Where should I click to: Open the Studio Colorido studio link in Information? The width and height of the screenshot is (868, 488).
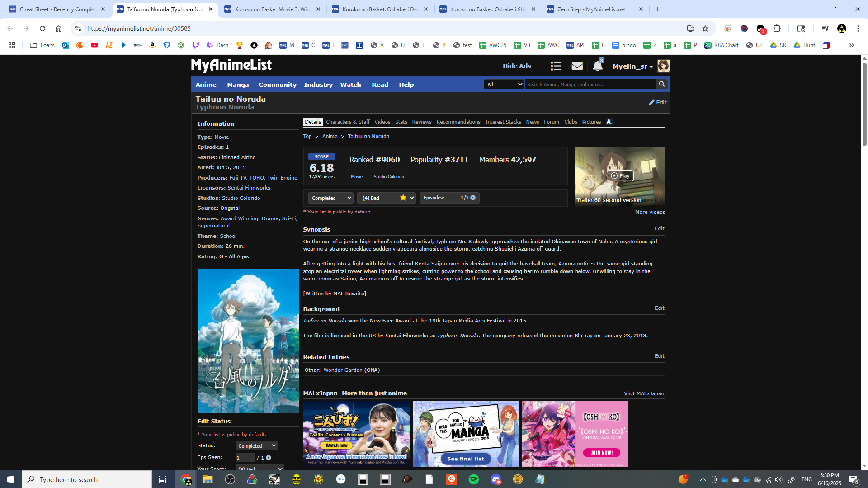coord(241,198)
